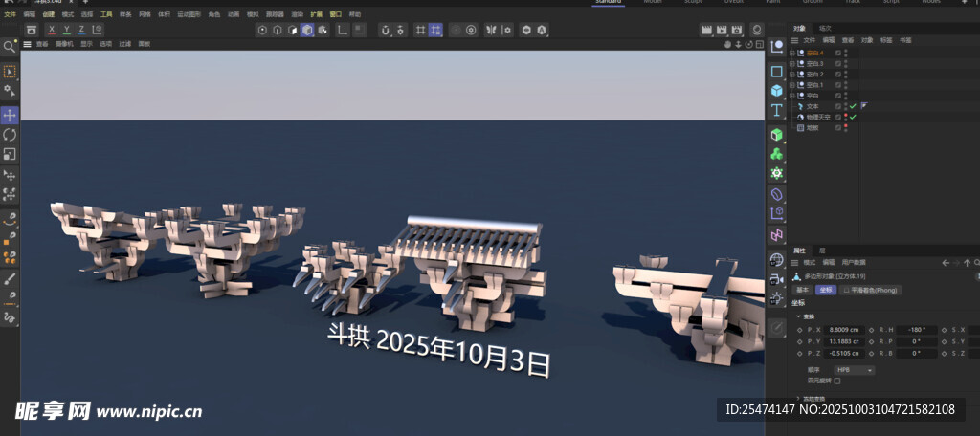Select the Rotate tool in left toolbar
This screenshot has width=980, height=436.
point(10,134)
